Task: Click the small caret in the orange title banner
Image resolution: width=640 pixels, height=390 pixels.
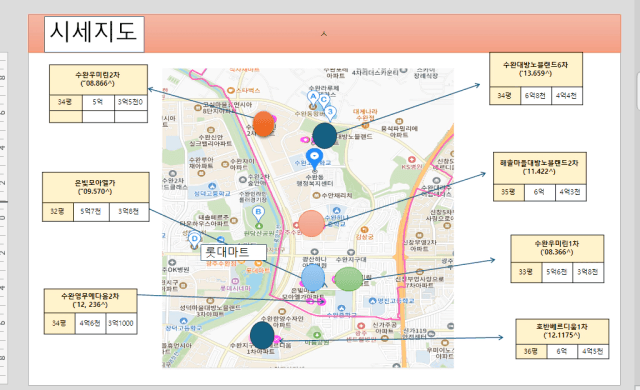Action: [x=324, y=34]
